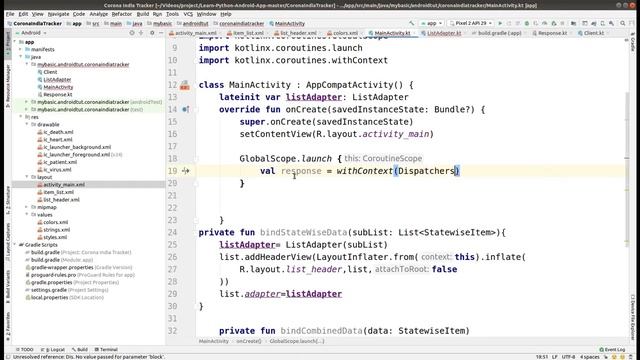Open the TODO tool window
This screenshot has height=360, width=640.
click(24, 349)
